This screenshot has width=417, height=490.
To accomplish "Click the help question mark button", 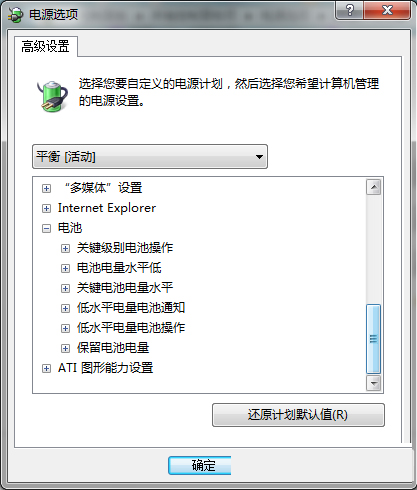I will coord(350,10).
